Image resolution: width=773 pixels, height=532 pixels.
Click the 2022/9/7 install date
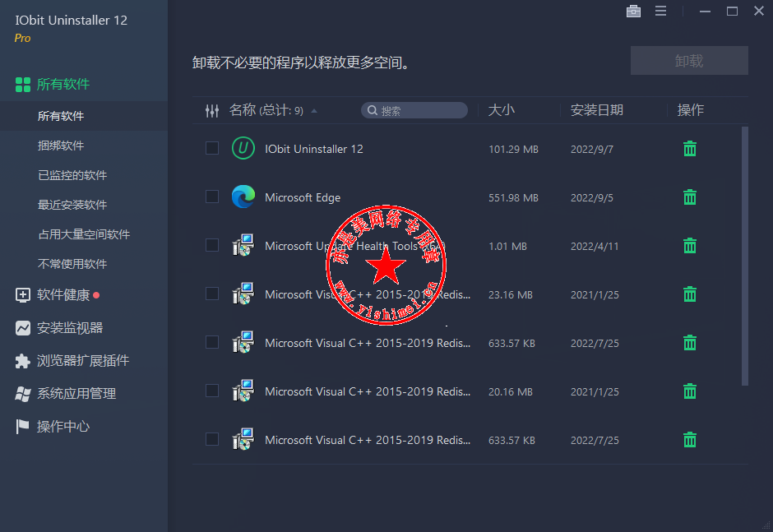(592, 150)
